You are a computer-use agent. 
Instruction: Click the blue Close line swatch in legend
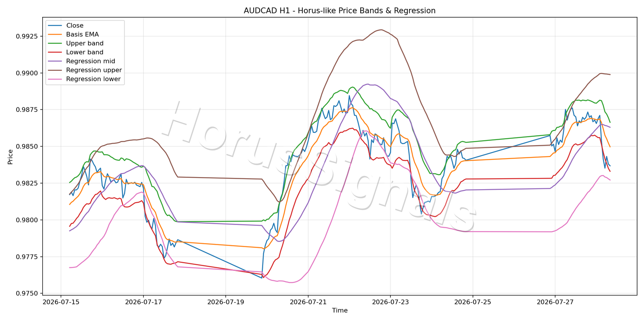pyautogui.click(x=55, y=26)
